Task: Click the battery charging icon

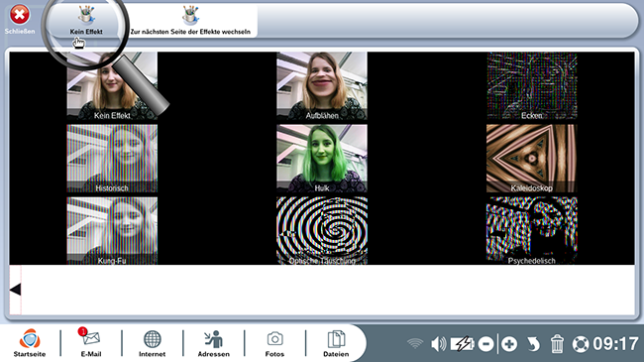Action: tap(463, 344)
